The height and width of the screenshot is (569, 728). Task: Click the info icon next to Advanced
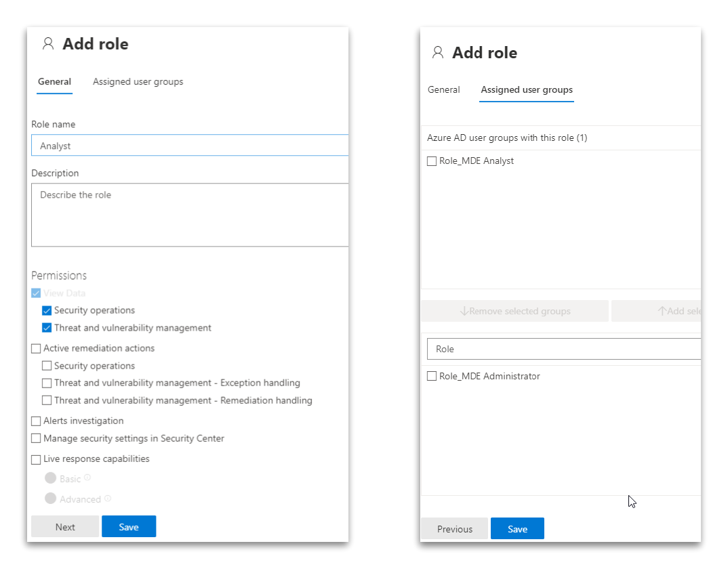tap(108, 499)
